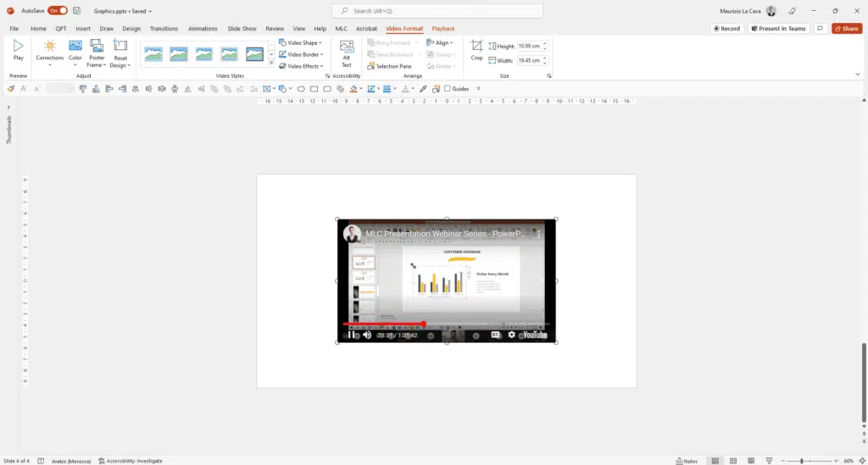Open the Alt Text pane
This screenshot has height=465, width=868.
(x=346, y=53)
